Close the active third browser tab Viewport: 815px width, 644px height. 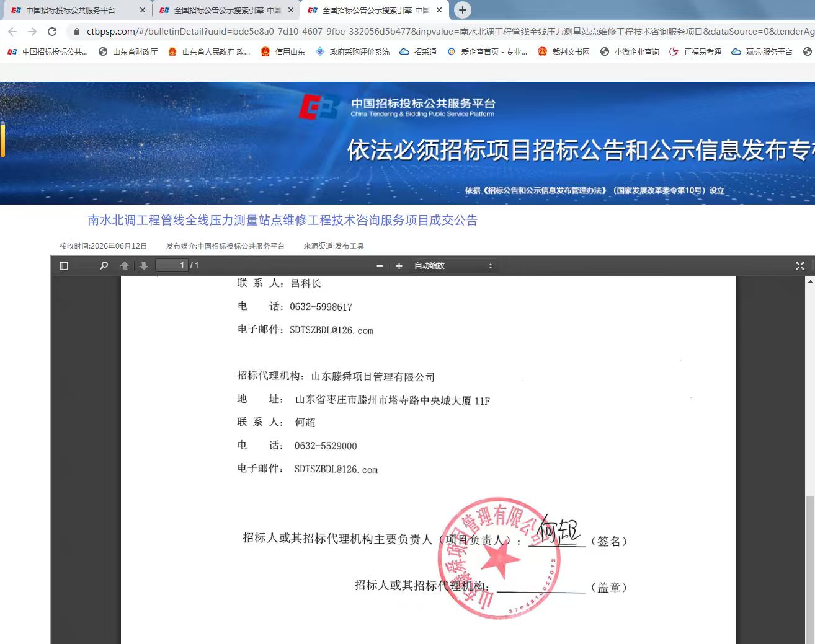(x=439, y=10)
